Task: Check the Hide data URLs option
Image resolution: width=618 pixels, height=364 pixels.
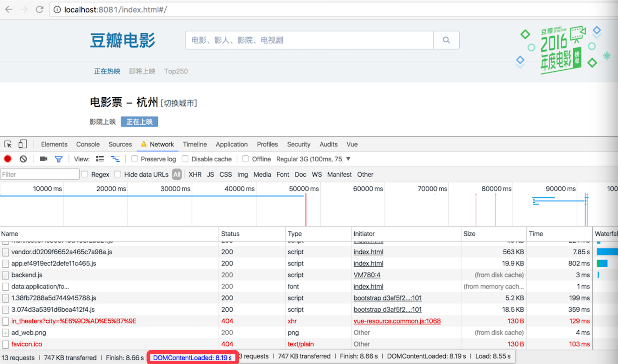Action: [118, 174]
